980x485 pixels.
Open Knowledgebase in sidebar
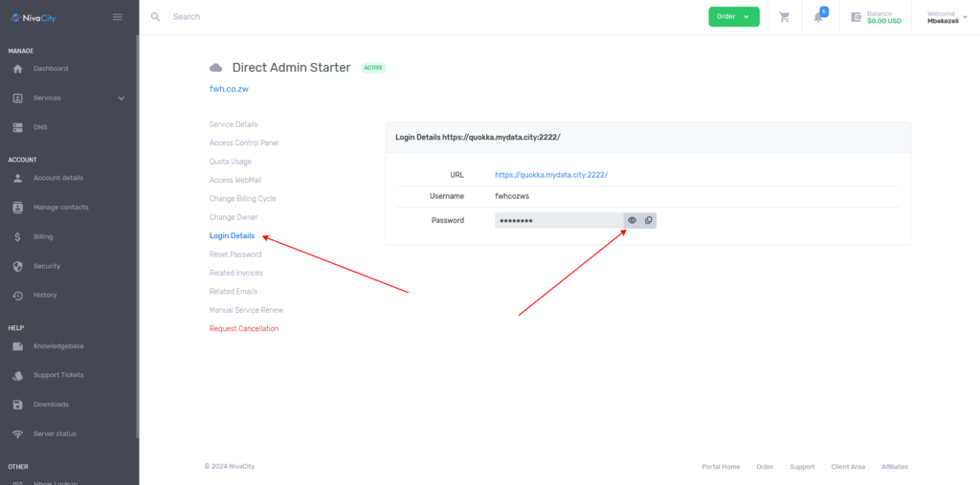pyautogui.click(x=58, y=346)
